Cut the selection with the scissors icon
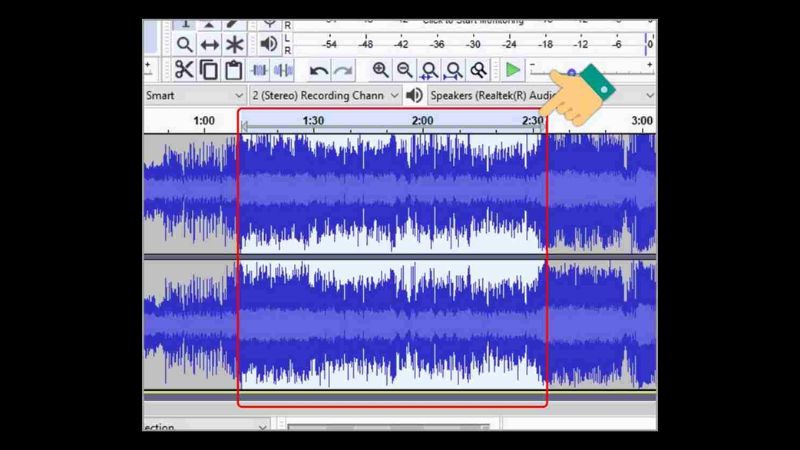The width and height of the screenshot is (800, 450). point(184,70)
